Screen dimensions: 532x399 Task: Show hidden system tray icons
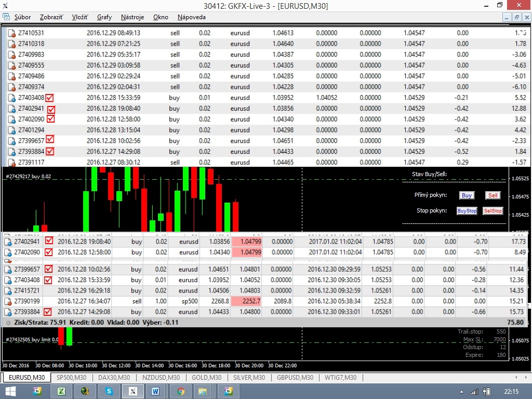pyautogui.click(x=461, y=392)
